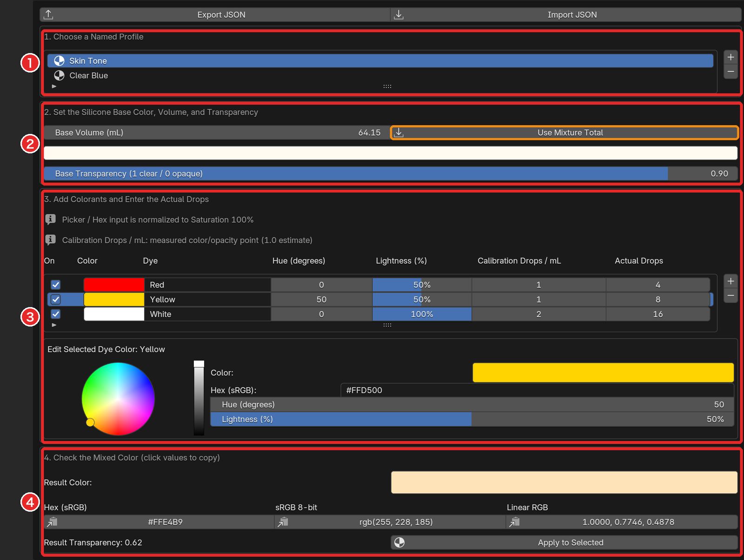
Task: Click the Import JSON button
Action: coord(566,14)
